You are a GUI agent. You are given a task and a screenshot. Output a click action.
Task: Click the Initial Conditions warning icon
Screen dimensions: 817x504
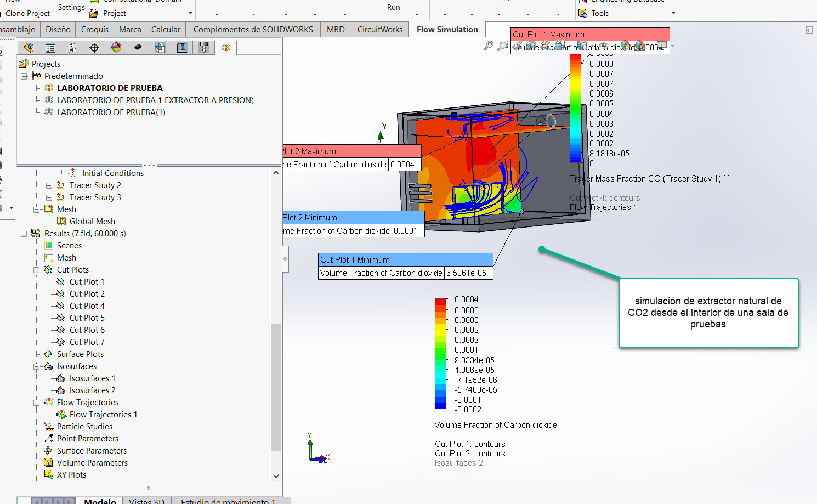(73, 173)
